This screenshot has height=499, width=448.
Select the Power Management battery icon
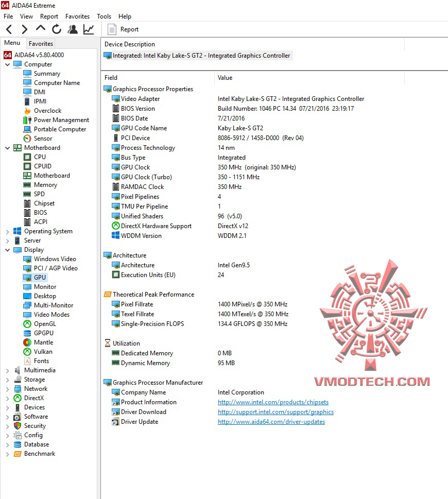click(x=27, y=120)
